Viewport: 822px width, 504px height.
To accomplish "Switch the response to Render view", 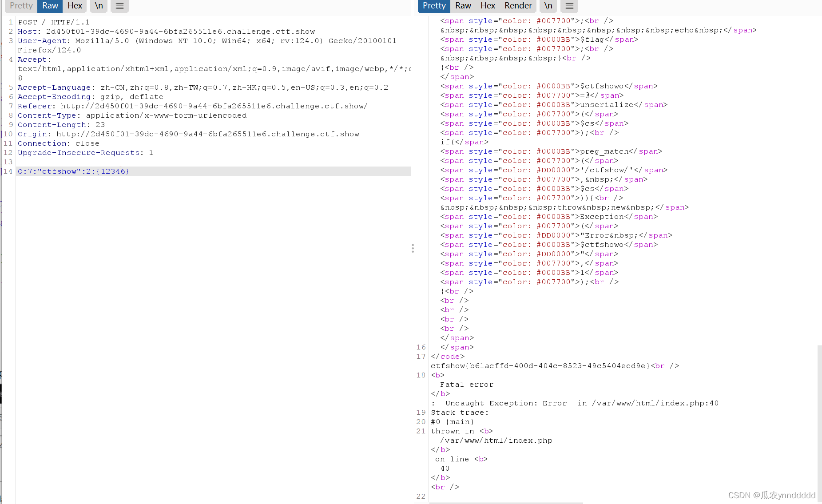I will point(518,6).
